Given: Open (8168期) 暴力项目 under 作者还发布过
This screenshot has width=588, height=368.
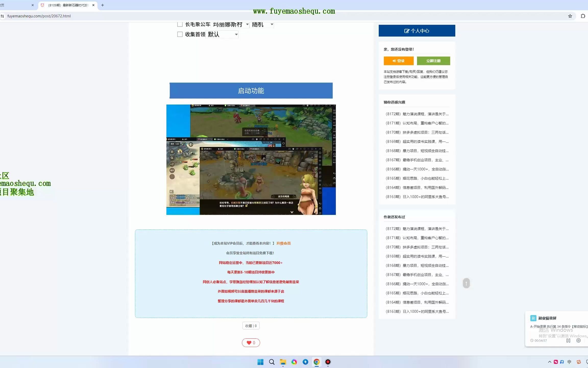Looking at the screenshot, I should click(x=417, y=266).
